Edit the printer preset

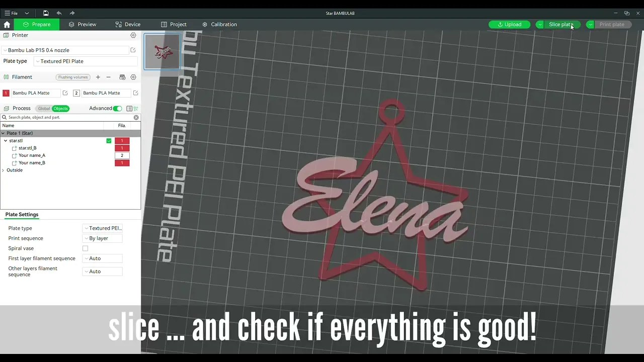(x=133, y=50)
